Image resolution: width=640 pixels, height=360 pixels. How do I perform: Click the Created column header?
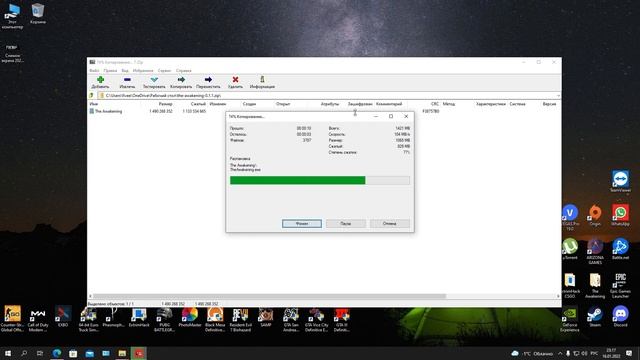point(249,104)
